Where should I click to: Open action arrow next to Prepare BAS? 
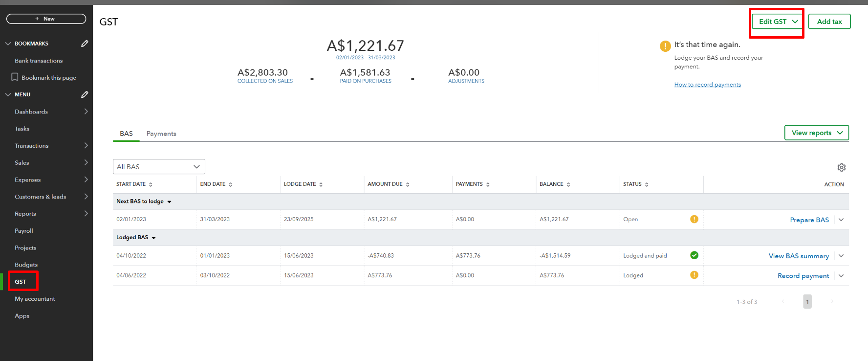pyautogui.click(x=841, y=220)
